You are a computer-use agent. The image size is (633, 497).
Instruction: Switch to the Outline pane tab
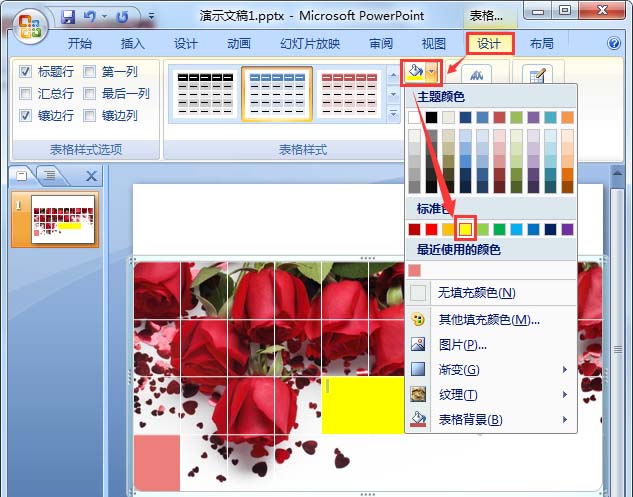[x=50, y=175]
